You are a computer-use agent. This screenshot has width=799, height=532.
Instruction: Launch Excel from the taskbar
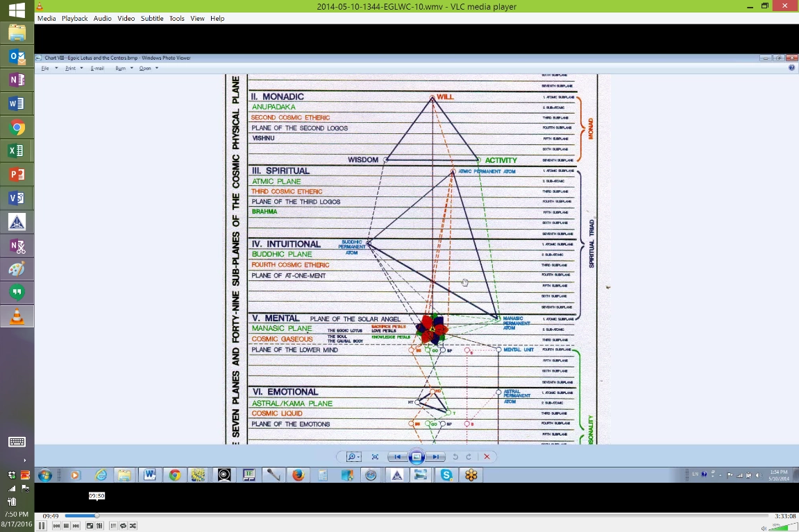click(17, 151)
